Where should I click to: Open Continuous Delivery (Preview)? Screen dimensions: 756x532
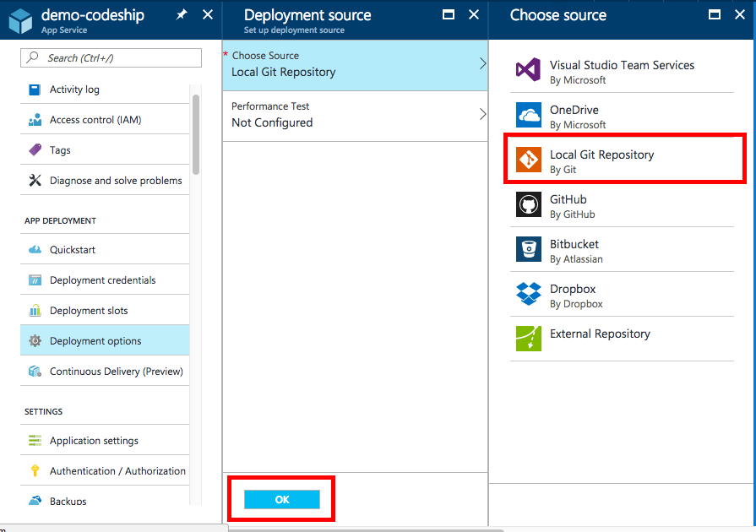[x=105, y=371]
